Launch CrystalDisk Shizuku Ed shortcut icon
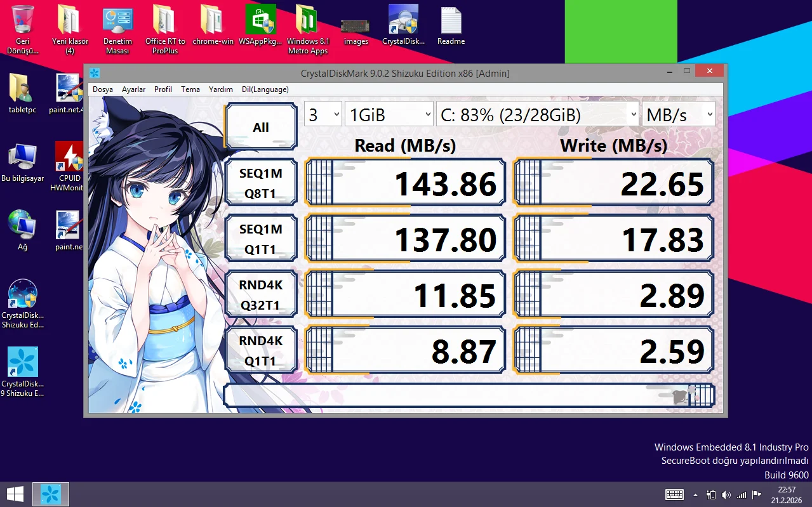Image resolution: width=812 pixels, height=507 pixels. 23,303
